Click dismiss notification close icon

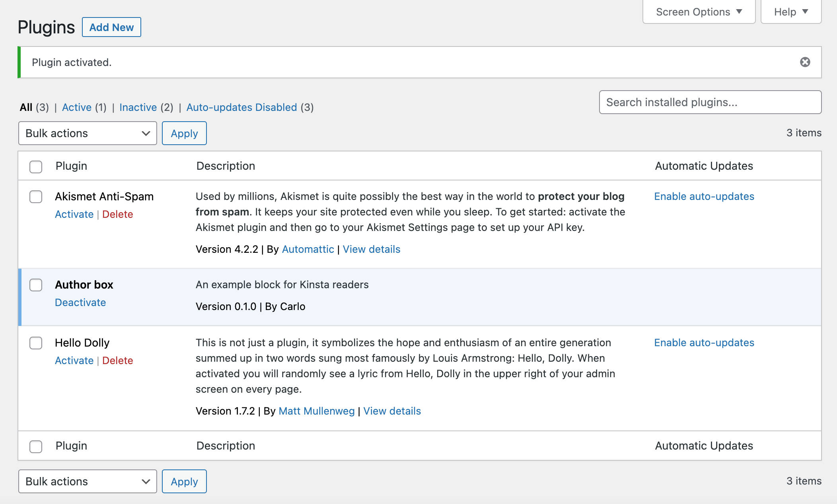click(805, 62)
